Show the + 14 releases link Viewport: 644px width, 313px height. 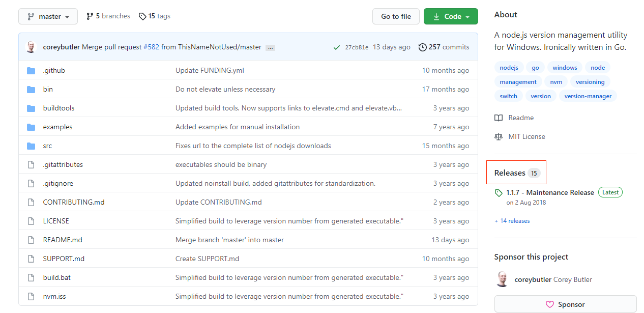click(512, 221)
